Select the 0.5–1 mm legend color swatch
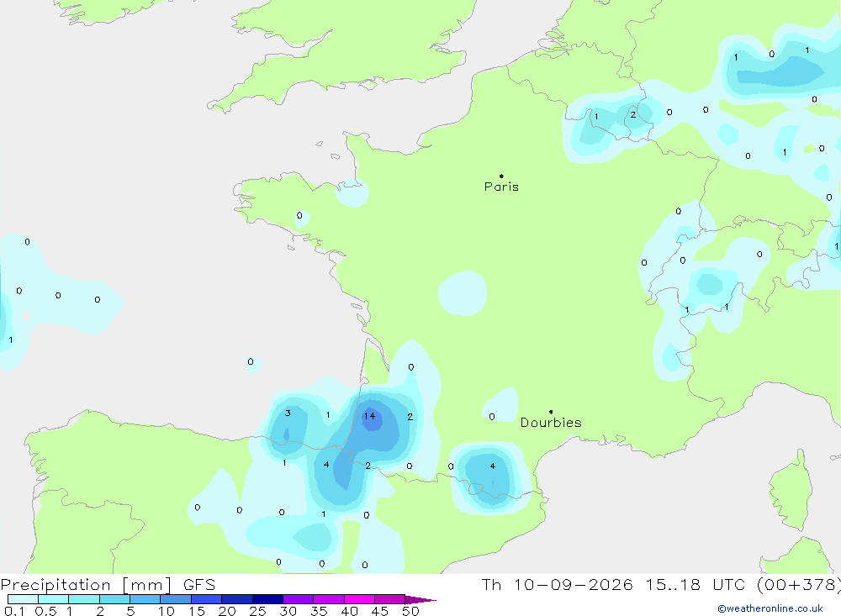The width and height of the screenshot is (841, 616). pos(54,599)
